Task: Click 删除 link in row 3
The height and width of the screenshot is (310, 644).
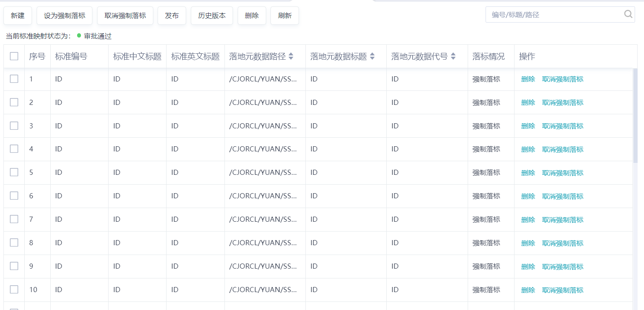Action: [x=528, y=126]
